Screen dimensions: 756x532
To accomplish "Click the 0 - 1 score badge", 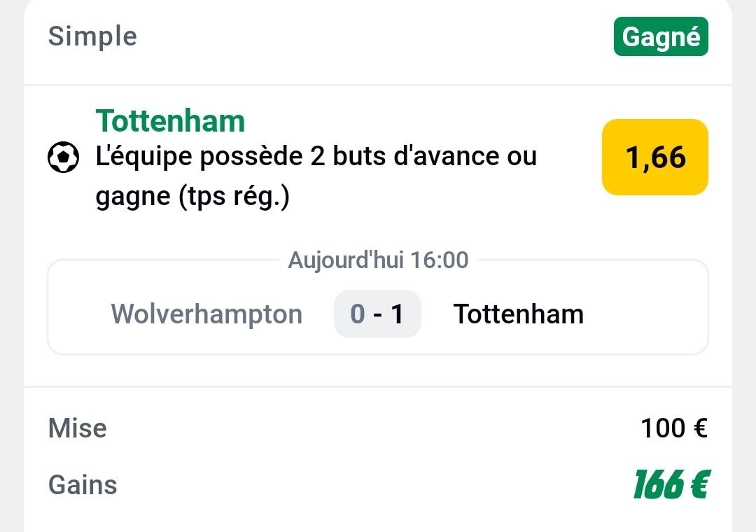I will [377, 314].
